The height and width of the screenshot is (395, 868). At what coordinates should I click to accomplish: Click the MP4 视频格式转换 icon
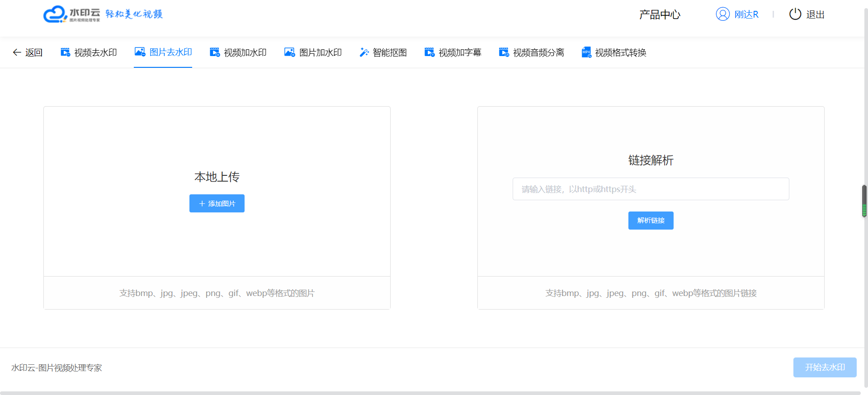[586, 52]
